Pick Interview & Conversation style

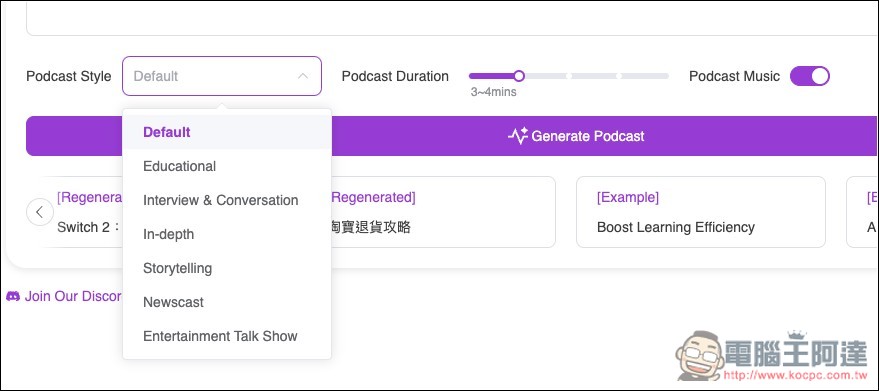tap(226, 200)
